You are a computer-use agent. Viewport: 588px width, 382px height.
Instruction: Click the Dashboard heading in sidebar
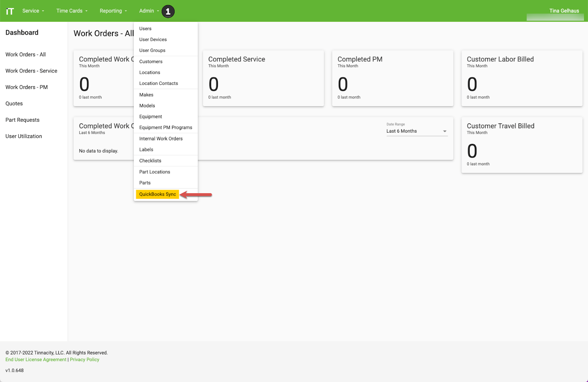click(x=22, y=33)
